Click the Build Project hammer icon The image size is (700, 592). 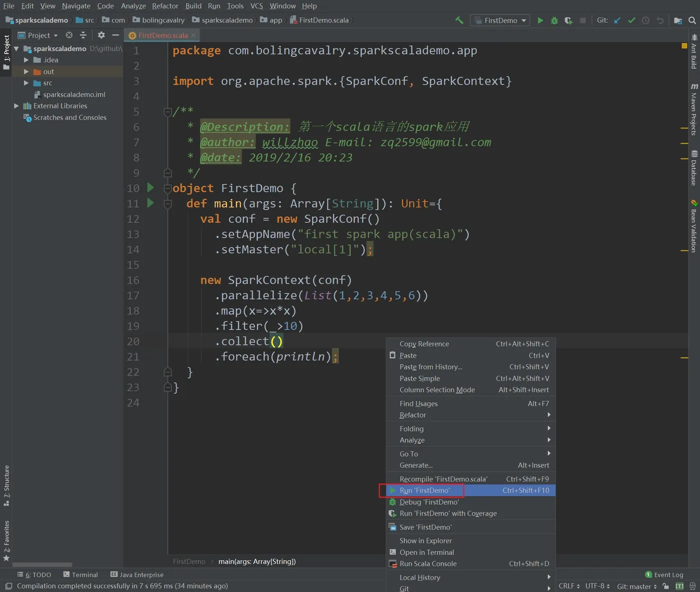pos(459,20)
